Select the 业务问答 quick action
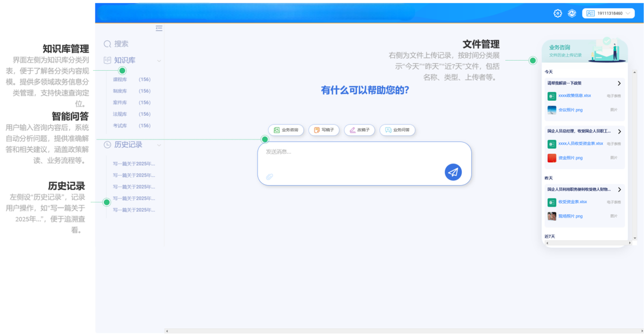This screenshot has width=644, height=335. click(398, 130)
